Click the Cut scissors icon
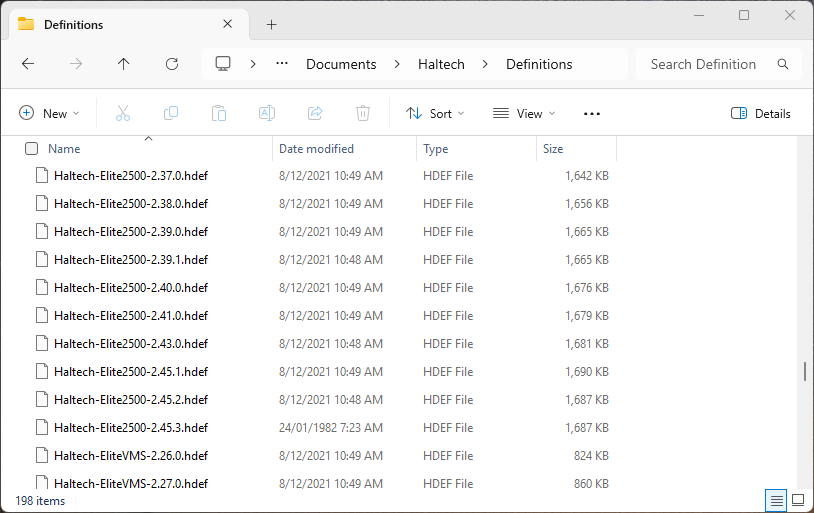This screenshot has height=513, width=814. (123, 113)
